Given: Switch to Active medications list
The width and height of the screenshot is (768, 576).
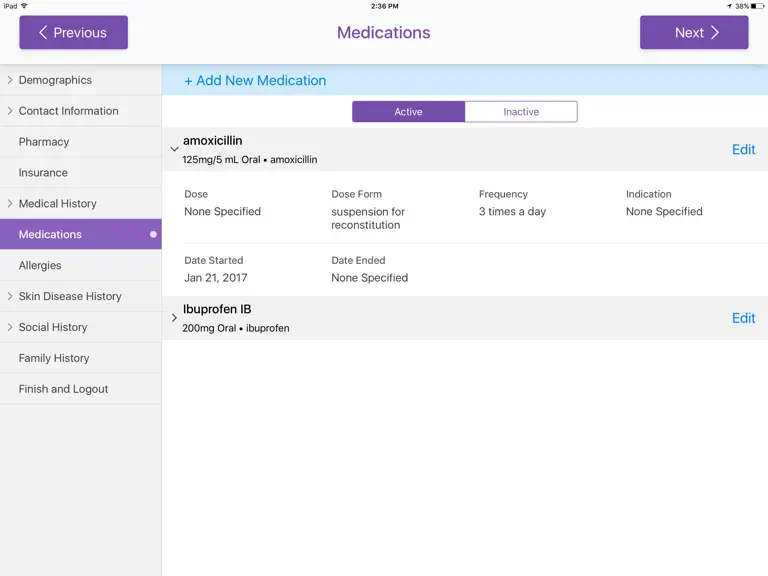Looking at the screenshot, I should [x=408, y=112].
